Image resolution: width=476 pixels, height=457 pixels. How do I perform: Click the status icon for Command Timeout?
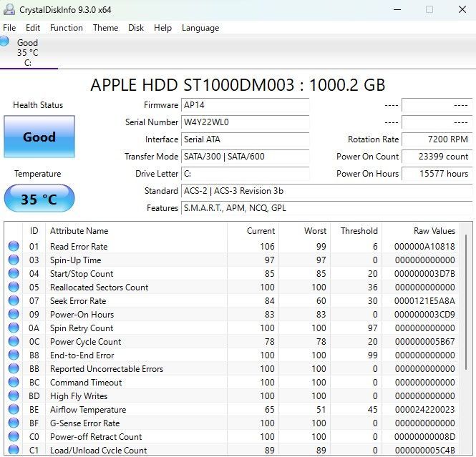tap(14, 383)
